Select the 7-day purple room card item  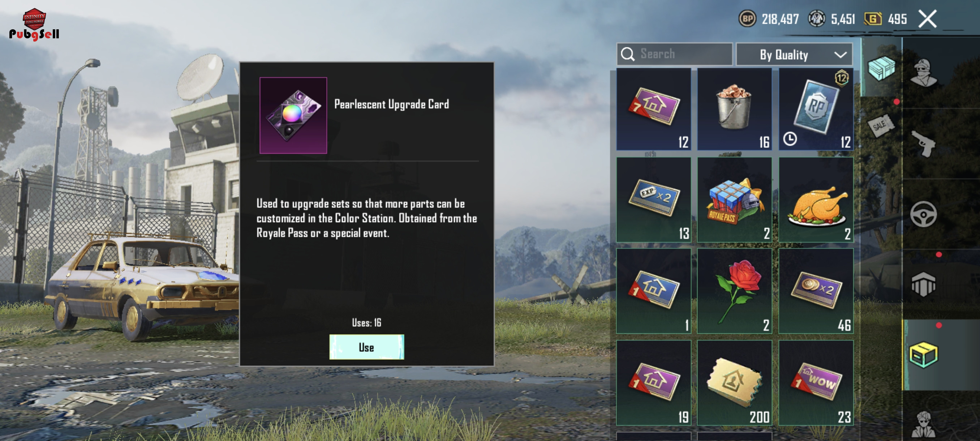click(x=653, y=109)
